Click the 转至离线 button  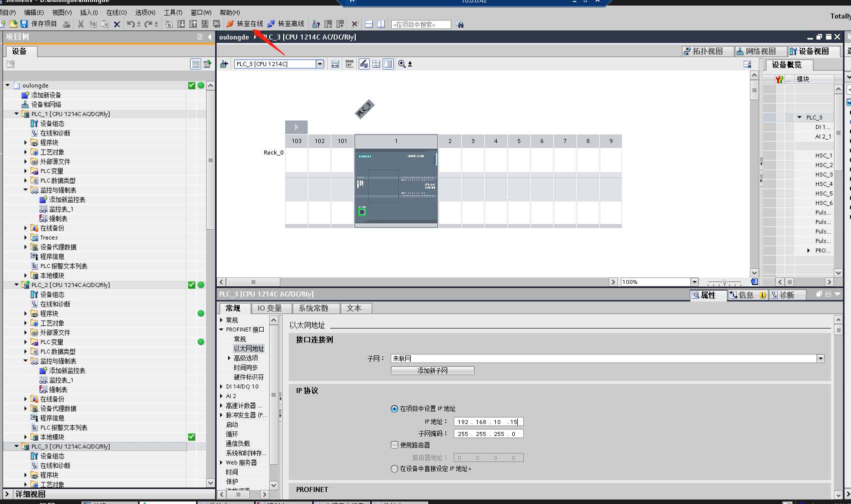tap(286, 24)
